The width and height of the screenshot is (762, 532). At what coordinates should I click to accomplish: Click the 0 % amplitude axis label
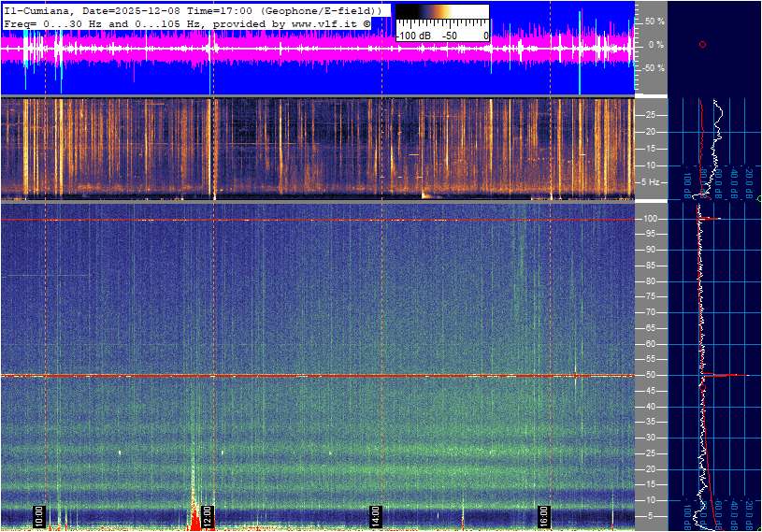tap(655, 44)
